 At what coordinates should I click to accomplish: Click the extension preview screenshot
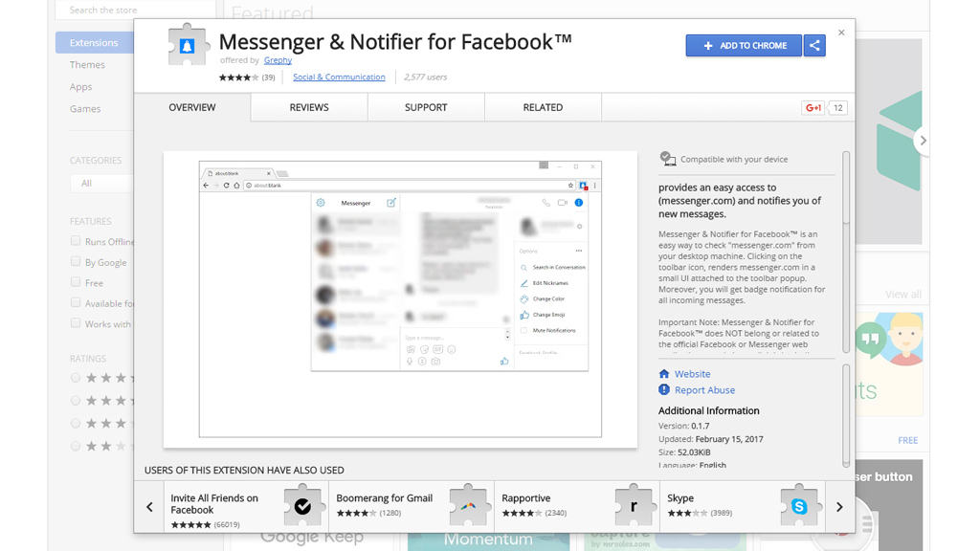click(x=401, y=299)
